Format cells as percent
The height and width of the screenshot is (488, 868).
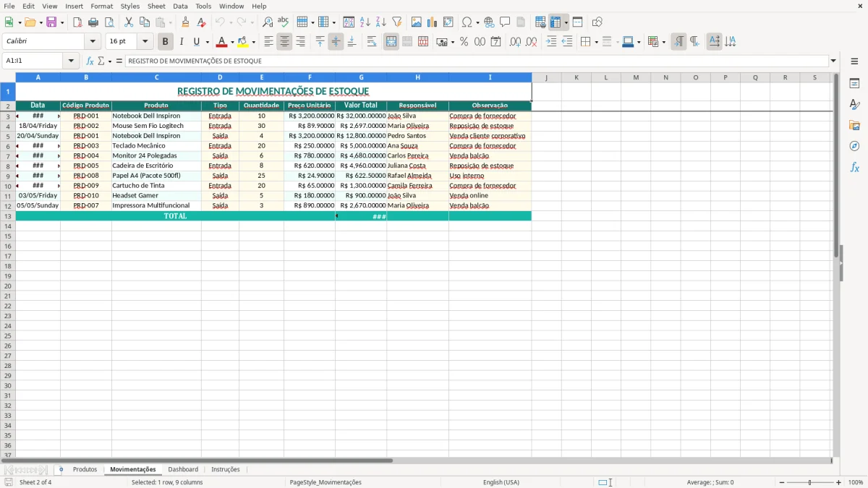click(x=464, y=42)
